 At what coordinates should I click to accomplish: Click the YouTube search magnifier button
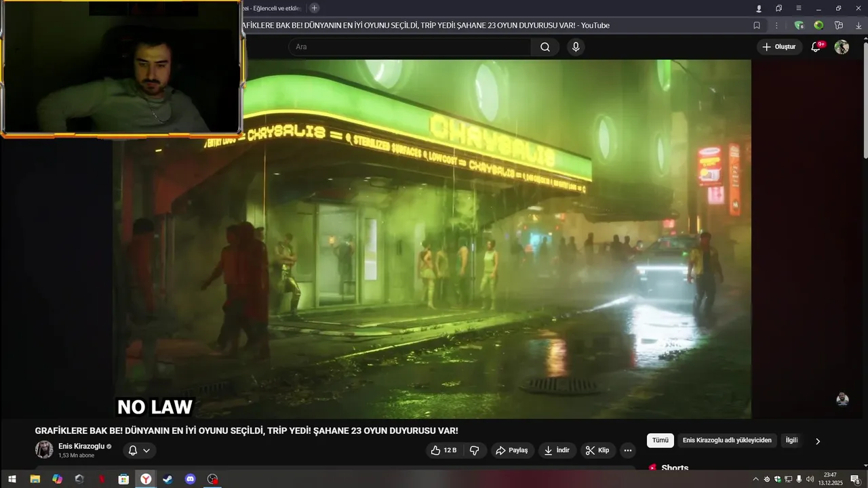tap(545, 47)
